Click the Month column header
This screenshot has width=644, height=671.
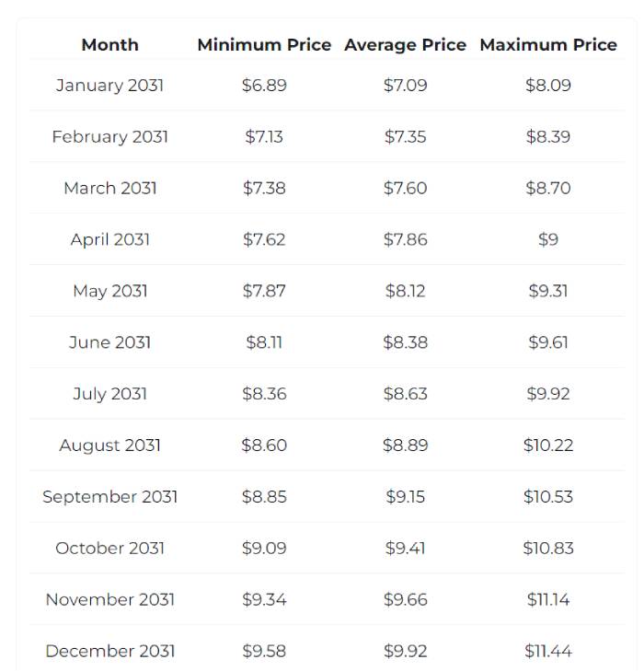pos(109,44)
